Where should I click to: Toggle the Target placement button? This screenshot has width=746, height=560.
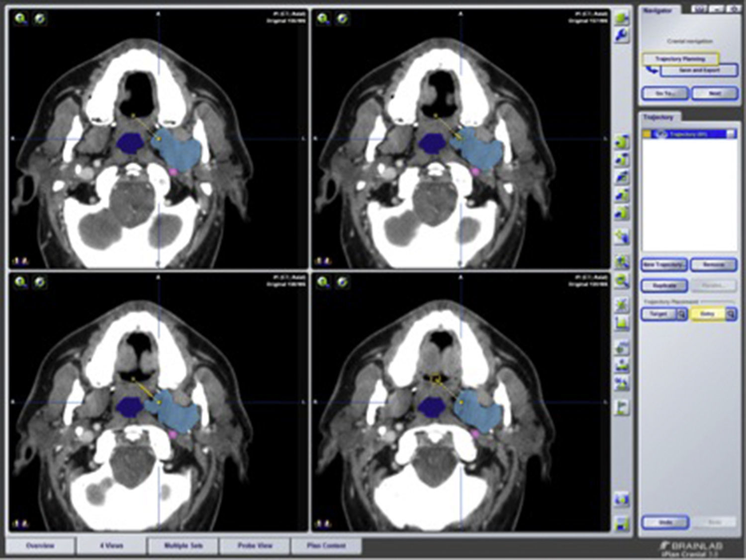point(658,314)
